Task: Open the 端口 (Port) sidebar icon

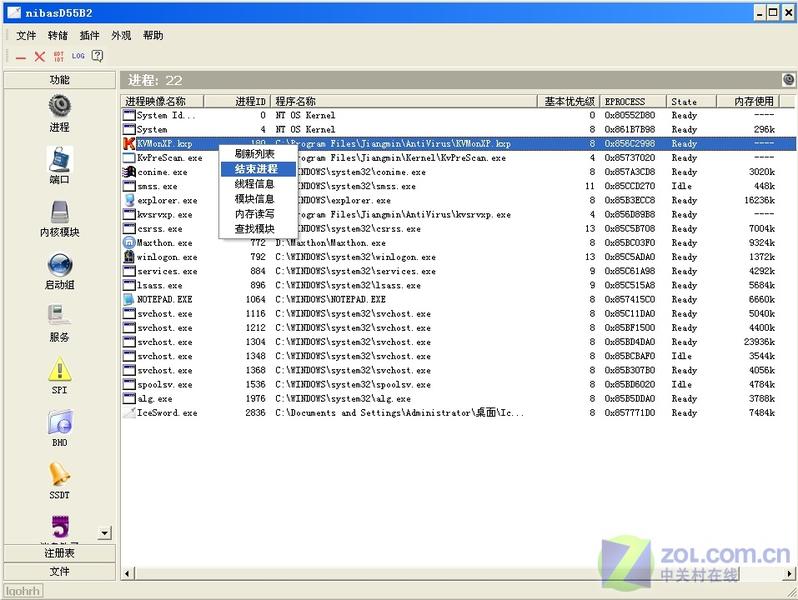Action: pos(60,159)
